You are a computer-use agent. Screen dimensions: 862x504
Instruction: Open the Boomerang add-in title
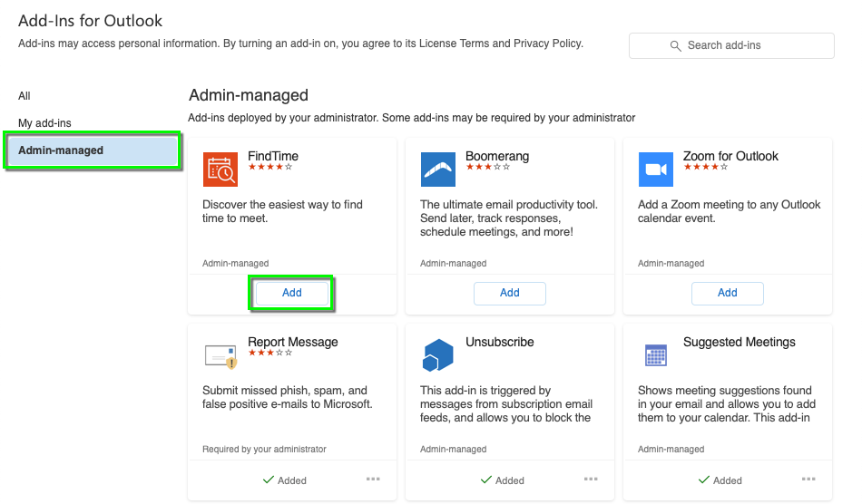click(x=497, y=156)
